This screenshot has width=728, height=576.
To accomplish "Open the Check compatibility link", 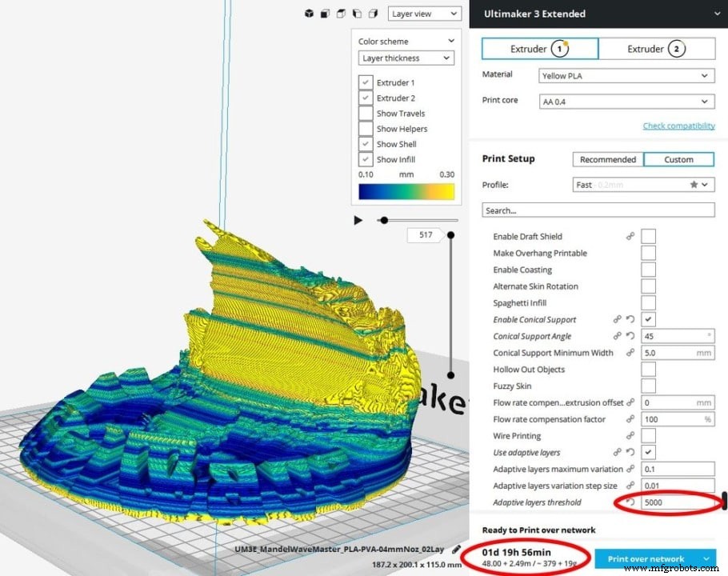I will click(x=678, y=126).
